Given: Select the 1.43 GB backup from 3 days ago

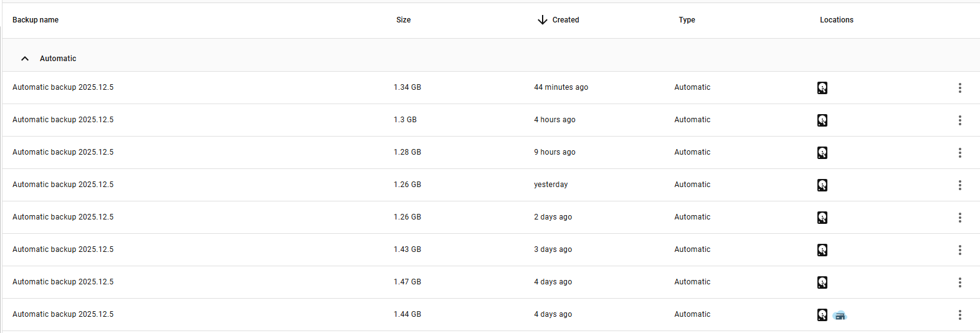Looking at the screenshot, I should click(x=63, y=249).
